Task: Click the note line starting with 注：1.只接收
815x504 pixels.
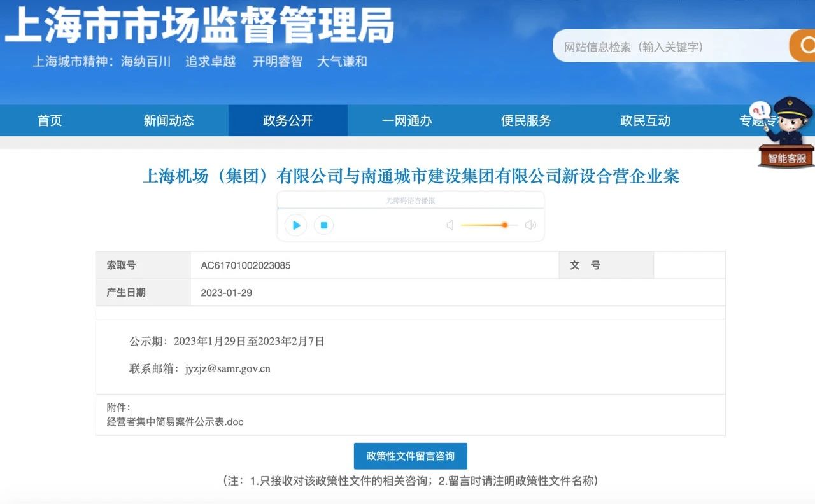Action: 411,481
